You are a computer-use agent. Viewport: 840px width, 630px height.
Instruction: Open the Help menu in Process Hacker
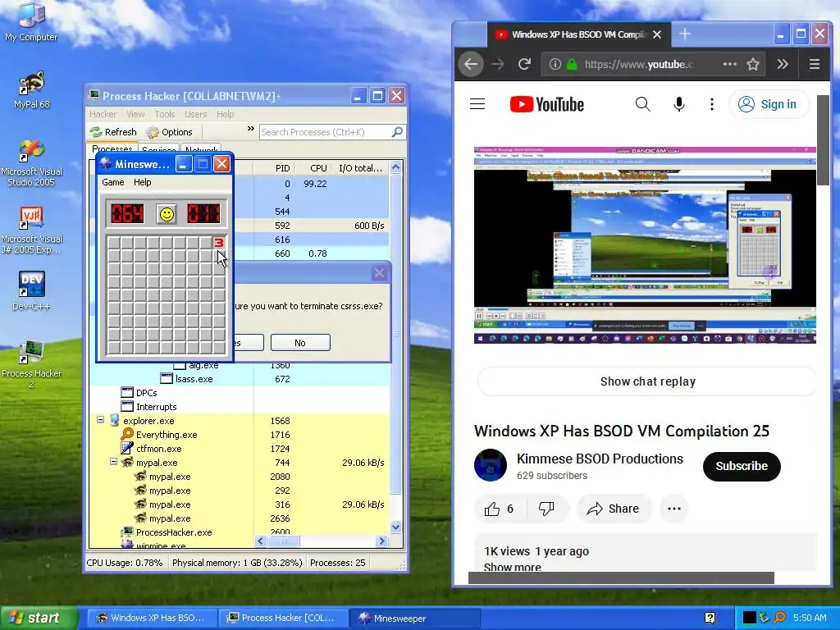(x=225, y=114)
